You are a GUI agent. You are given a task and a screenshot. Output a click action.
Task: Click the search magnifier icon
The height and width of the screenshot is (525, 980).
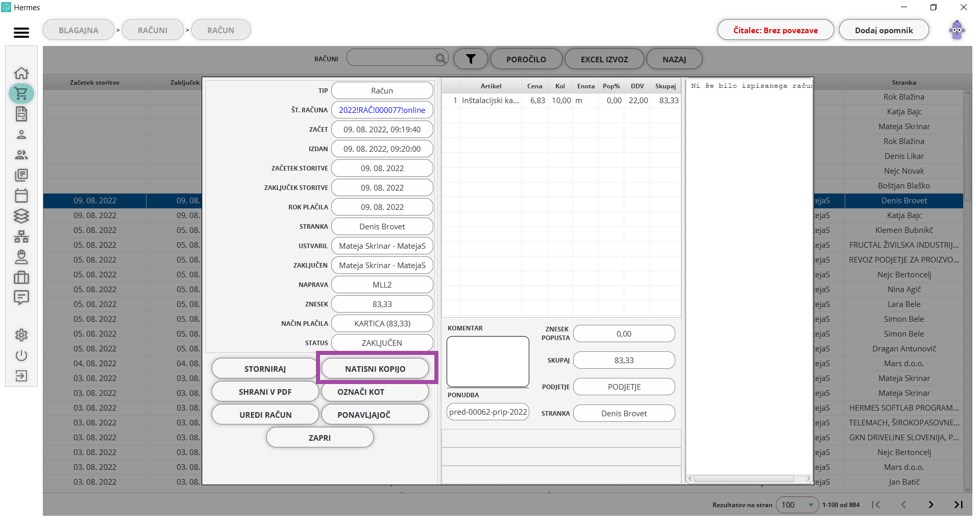(x=441, y=59)
